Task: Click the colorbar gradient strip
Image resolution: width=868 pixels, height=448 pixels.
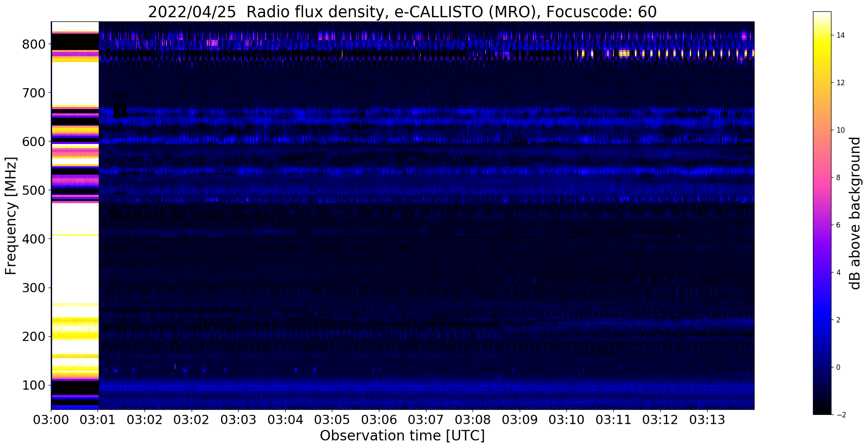Action: pyautogui.click(x=822, y=213)
